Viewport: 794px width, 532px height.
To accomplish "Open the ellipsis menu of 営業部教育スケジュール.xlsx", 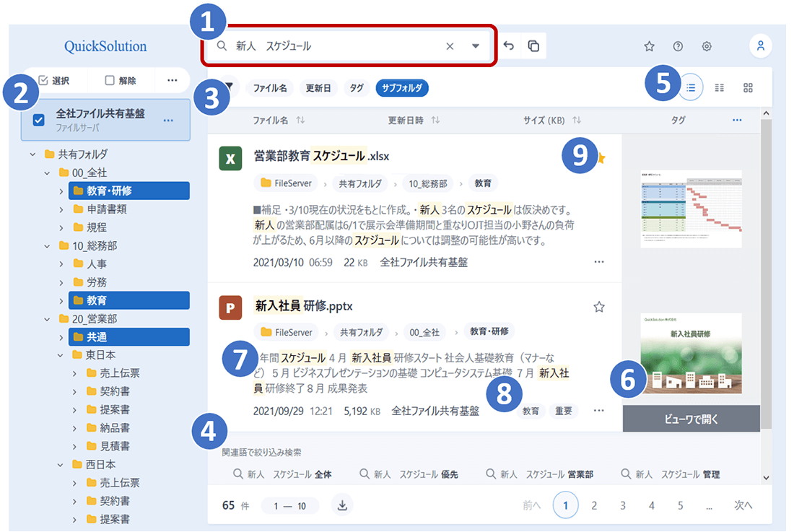I will coord(599,262).
